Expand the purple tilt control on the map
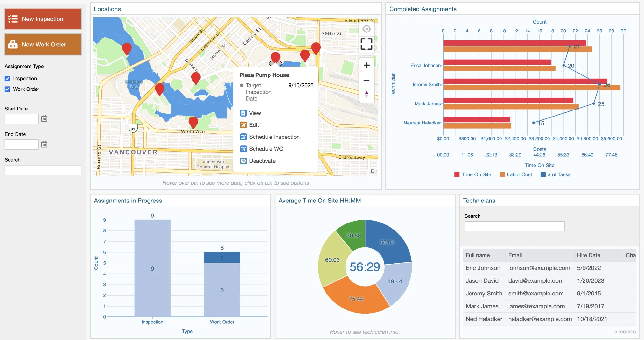 point(367,94)
